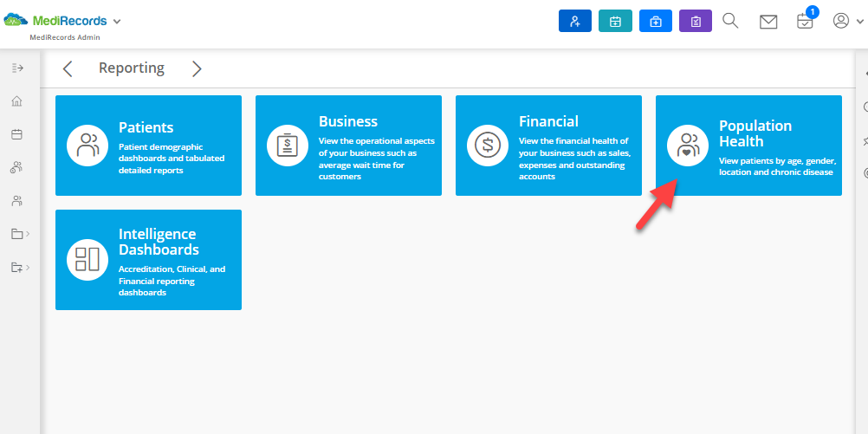Click the Patients tile people icon

87,146
